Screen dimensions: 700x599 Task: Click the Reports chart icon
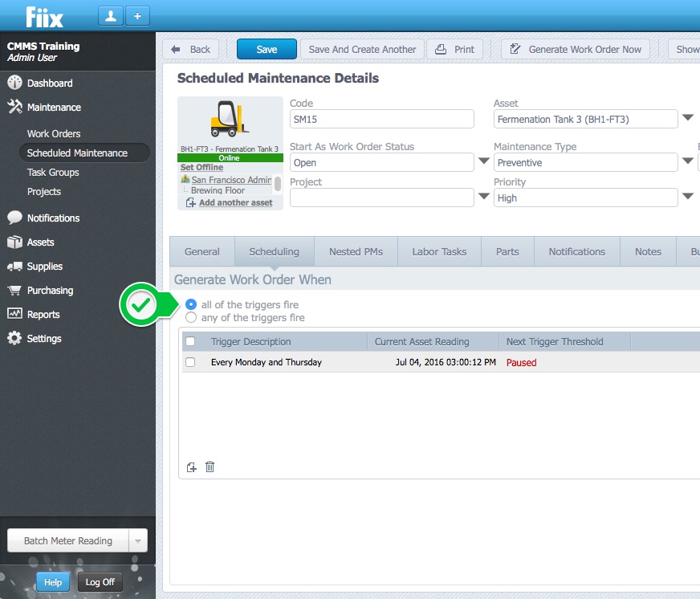pos(14,314)
